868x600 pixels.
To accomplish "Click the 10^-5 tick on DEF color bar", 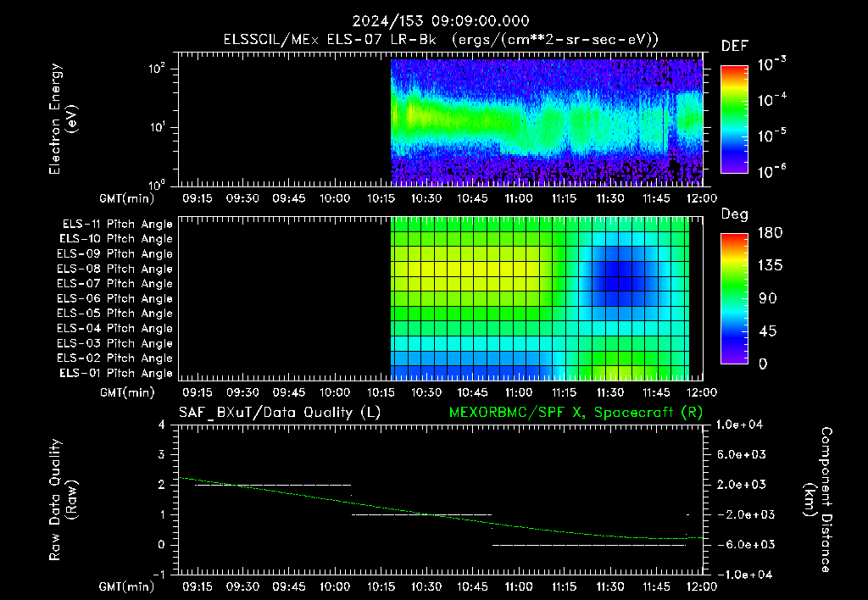I will [771, 136].
